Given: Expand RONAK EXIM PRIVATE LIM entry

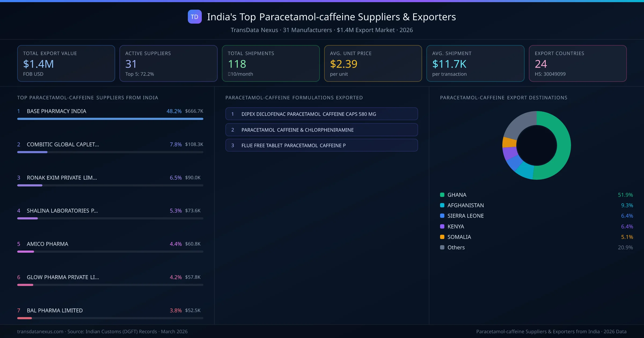Looking at the screenshot, I should coord(61,177).
